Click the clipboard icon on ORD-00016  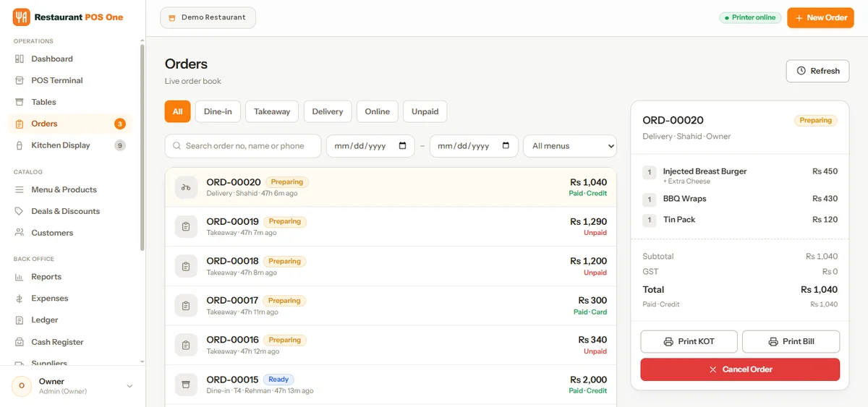(186, 345)
